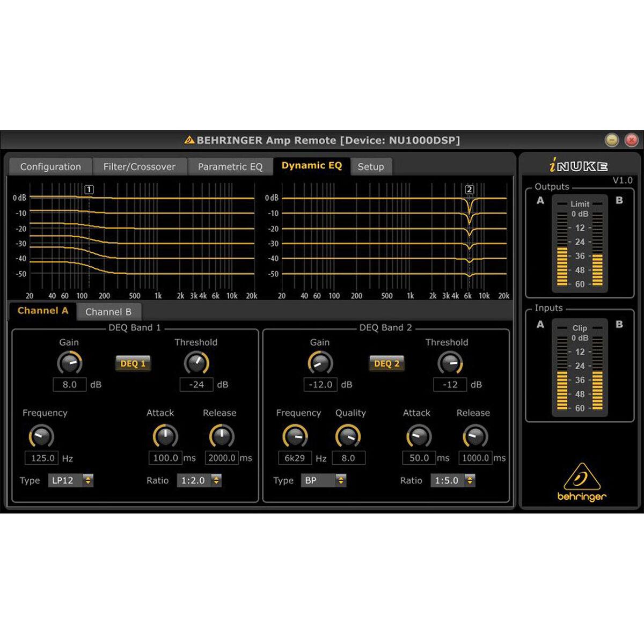Click the Band 2 quality field showing 8.0
Image resolution: width=644 pixels, height=644 pixels.
pos(348,458)
